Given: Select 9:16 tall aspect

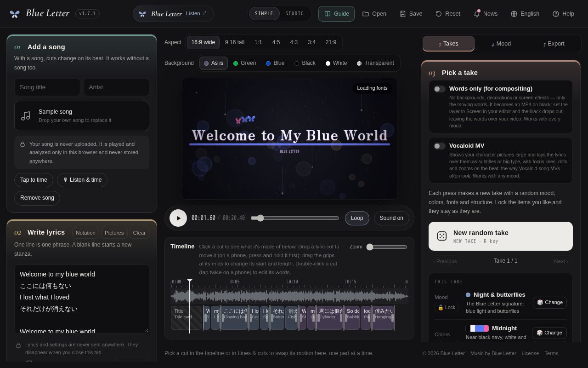Looking at the screenshot, I should 235,42.
